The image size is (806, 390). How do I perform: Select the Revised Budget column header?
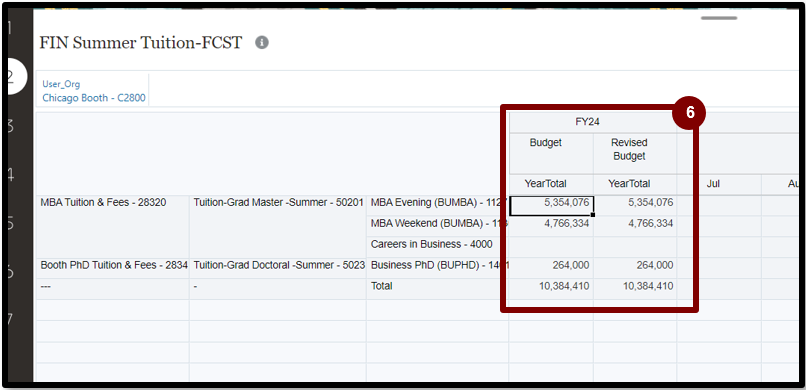point(635,153)
